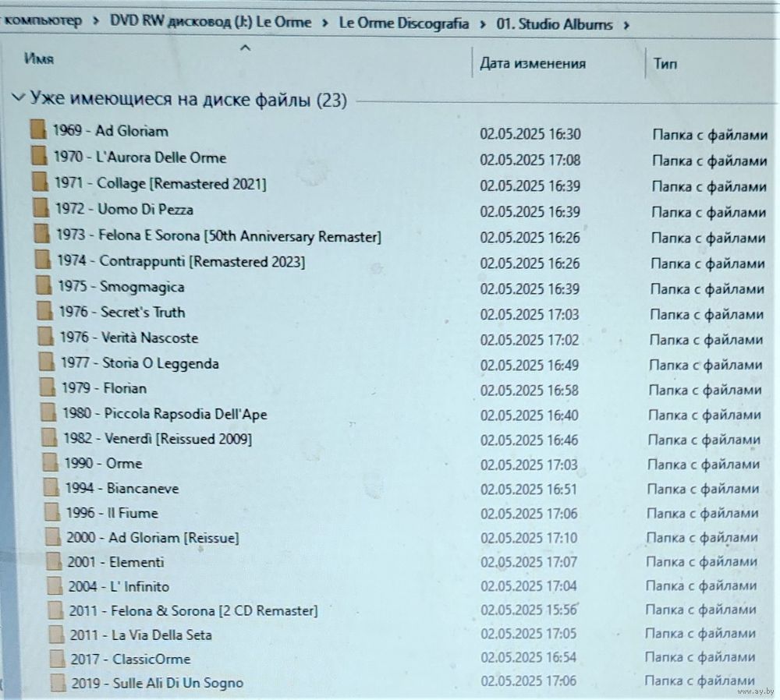
Task: Click folder icon of 2019 - Sulle Ali Di Un Sogno
Action: pos(58,682)
